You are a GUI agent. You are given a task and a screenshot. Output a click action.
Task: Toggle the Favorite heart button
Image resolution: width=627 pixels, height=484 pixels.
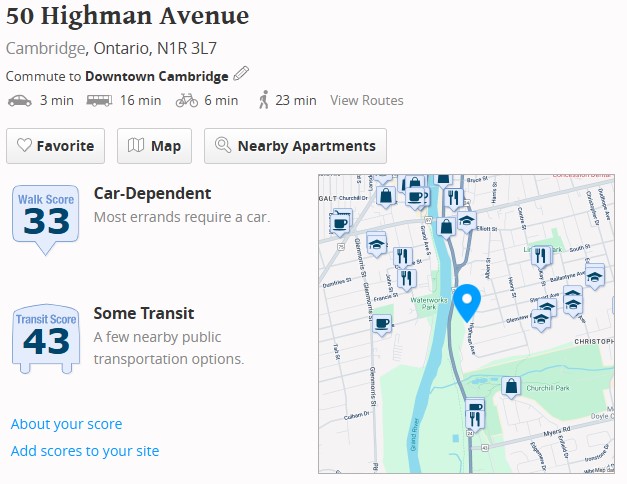56,146
